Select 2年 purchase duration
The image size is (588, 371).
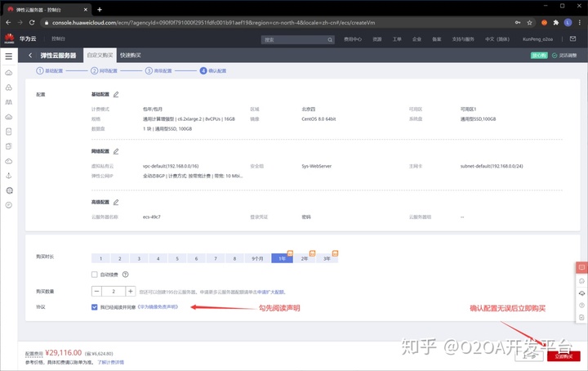pos(305,258)
